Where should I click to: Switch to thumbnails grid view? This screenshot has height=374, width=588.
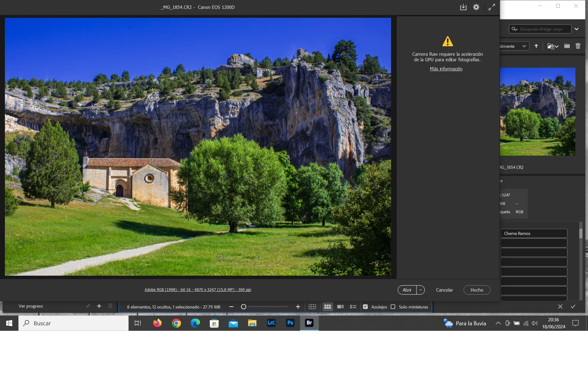(327, 307)
